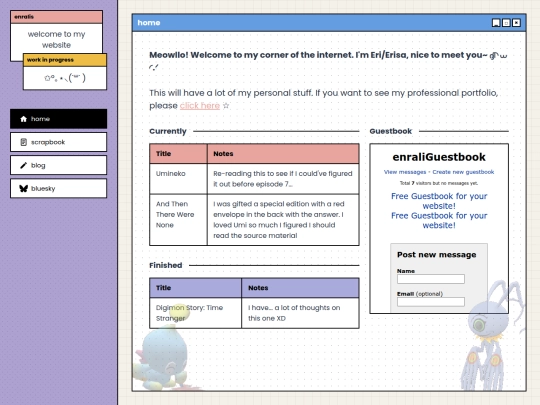The width and height of the screenshot is (540, 405).
Task: Click the scrapbook notebook icon
Action: pos(23,142)
